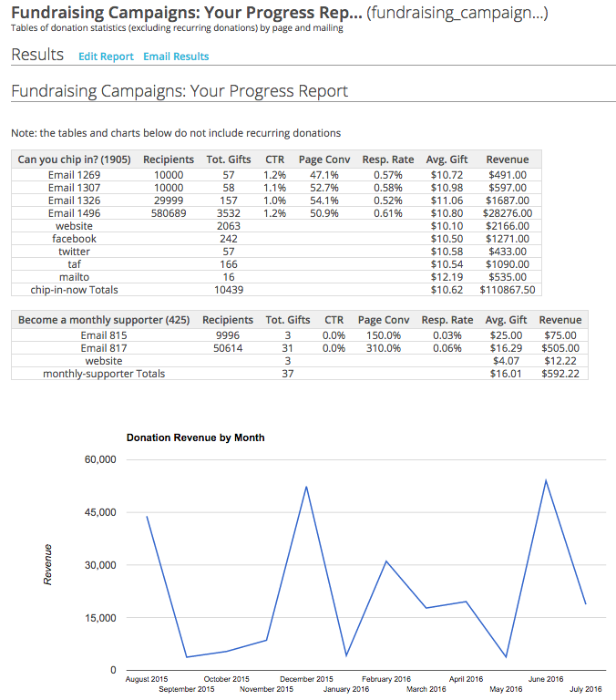Click the rotated Revenue axis title of chart
The height and width of the screenshot is (700, 616).
[x=47, y=565]
